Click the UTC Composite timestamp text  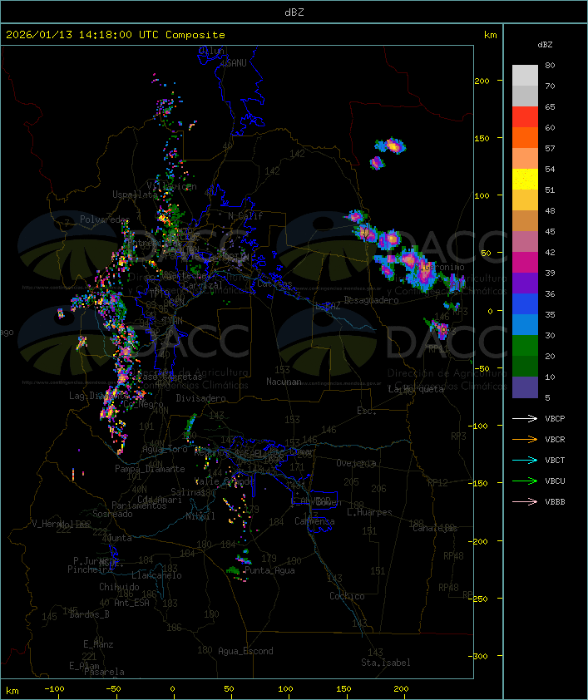pos(116,35)
